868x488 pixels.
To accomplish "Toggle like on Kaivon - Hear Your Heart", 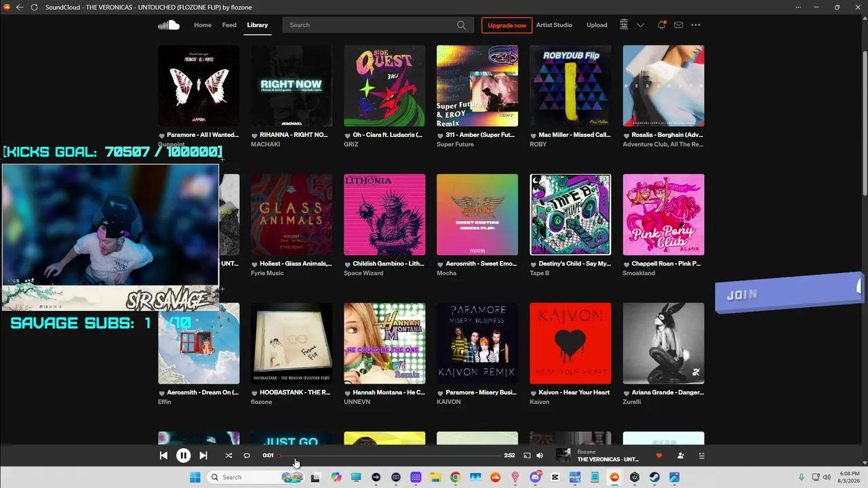I will click(533, 392).
